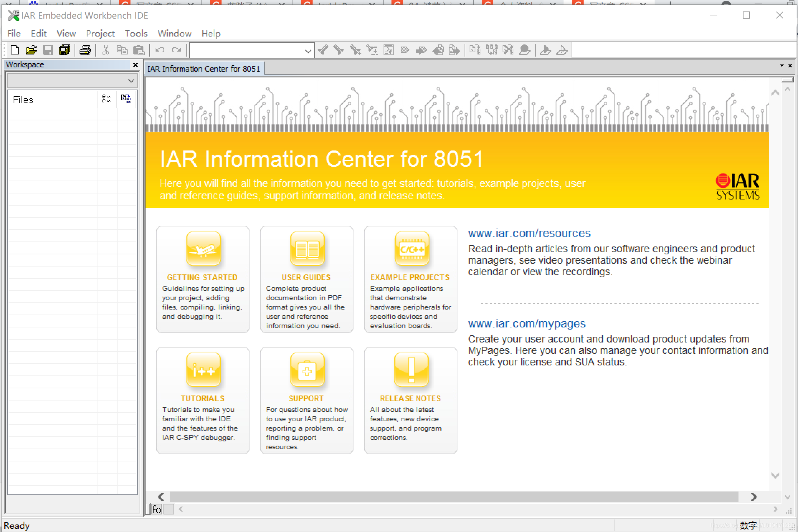798x532 pixels.
Task: Close the Workspace panel
Action: 136,65
